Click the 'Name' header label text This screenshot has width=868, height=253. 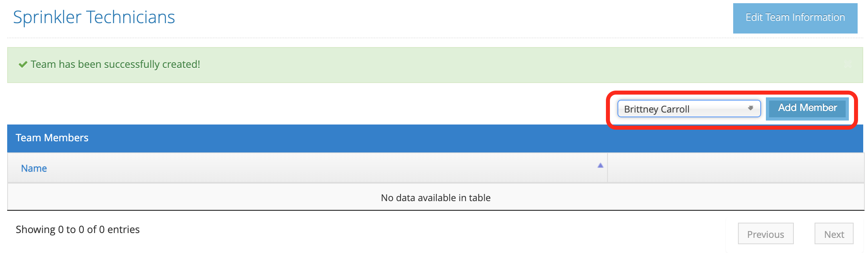click(34, 168)
